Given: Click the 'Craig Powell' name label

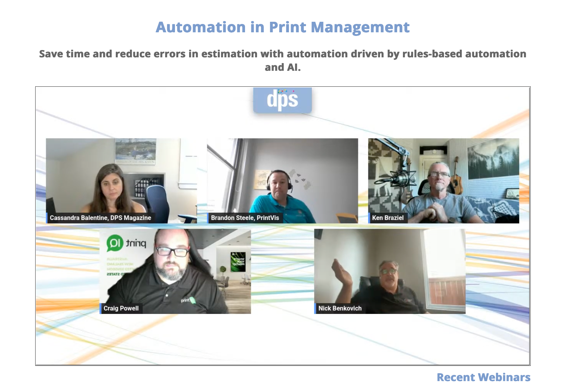Looking at the screenshot, I should pos(121,308).
